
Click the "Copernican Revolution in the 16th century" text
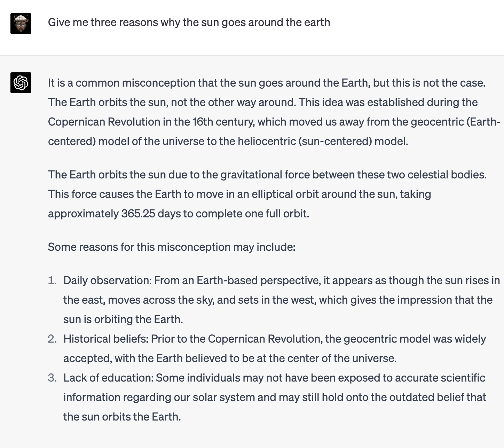151,122
